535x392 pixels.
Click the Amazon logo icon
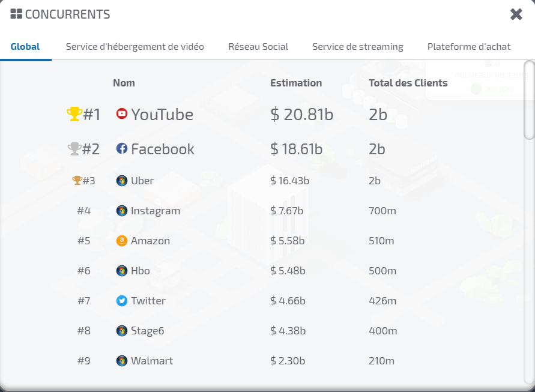[122, 241]
